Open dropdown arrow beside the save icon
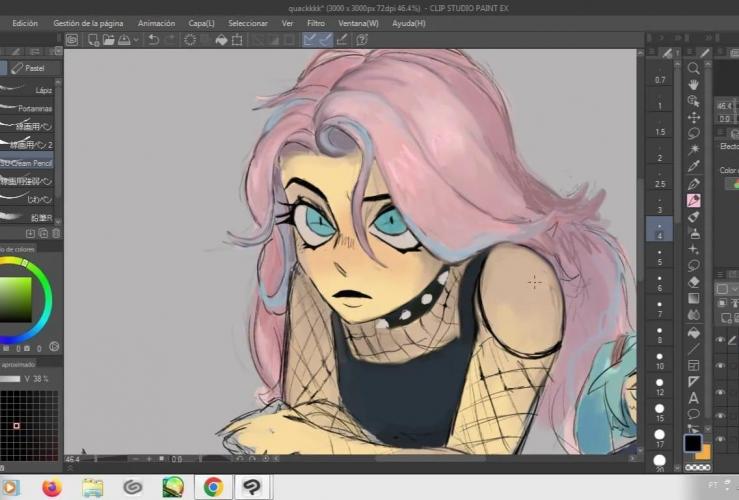739x500 pixels. click(136, 40)
